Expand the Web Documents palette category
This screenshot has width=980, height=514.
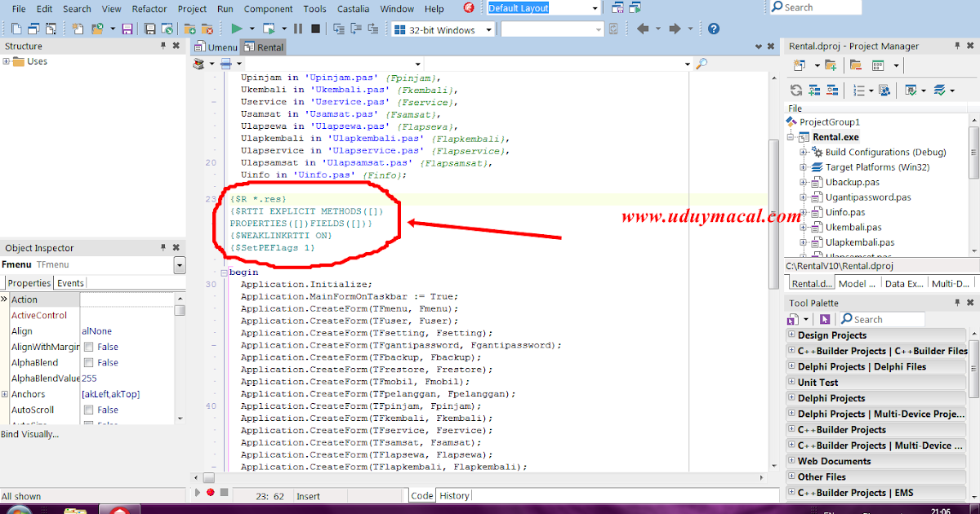(791, 461)
